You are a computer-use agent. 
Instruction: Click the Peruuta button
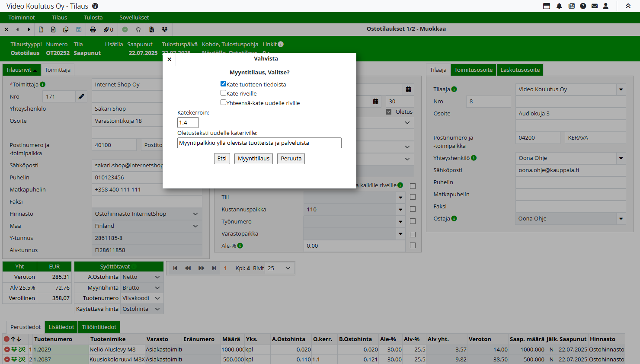point(291,159)
